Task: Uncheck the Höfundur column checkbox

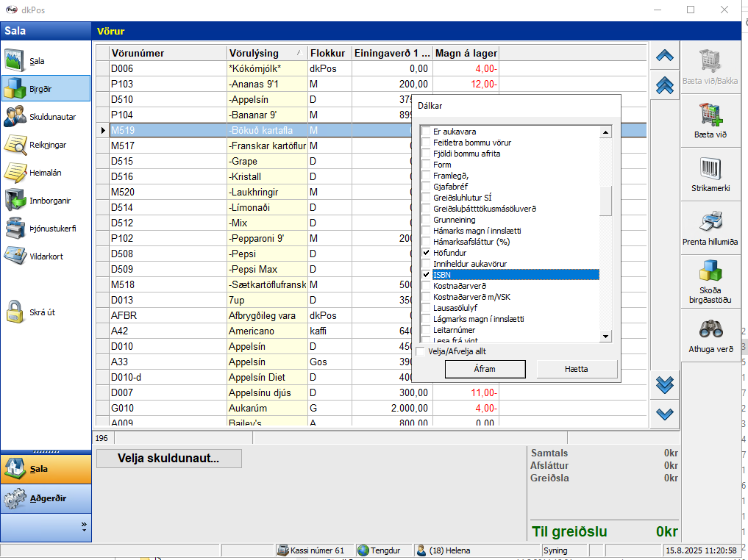Action: 426,253
